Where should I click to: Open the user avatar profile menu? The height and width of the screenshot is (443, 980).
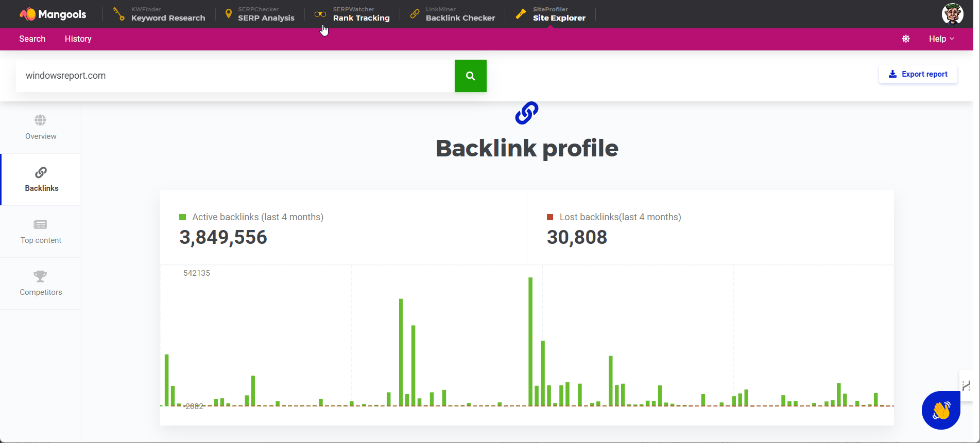pos(952,14)
